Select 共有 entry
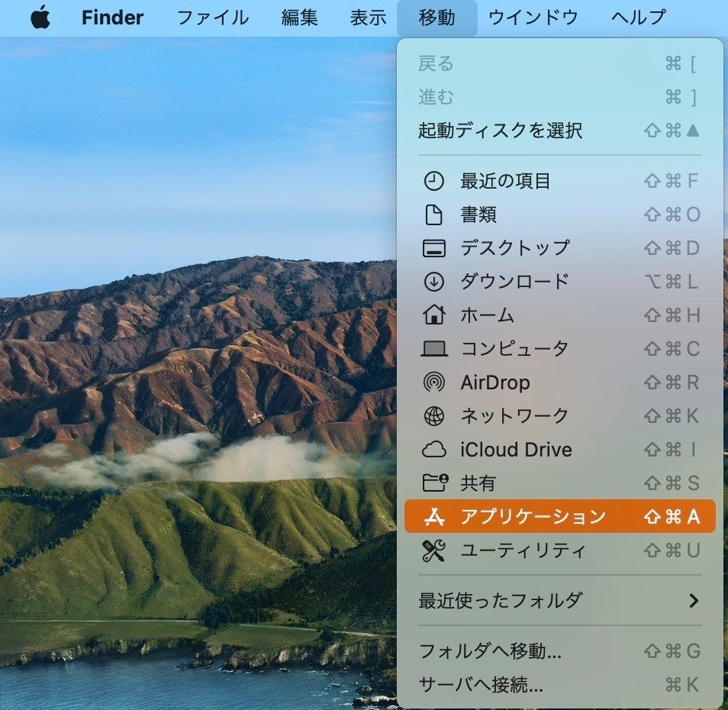The width and height of the screenshot is (728, 710). click(559, 483)
